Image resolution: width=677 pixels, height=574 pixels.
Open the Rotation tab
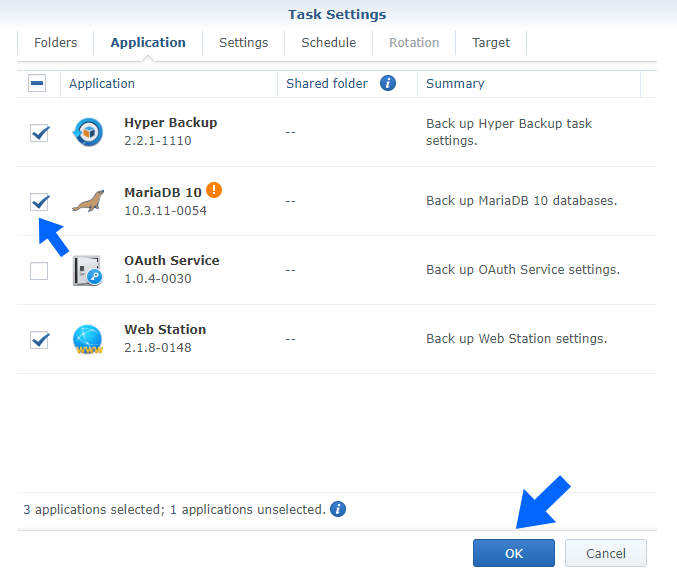(x=414, y=43)
